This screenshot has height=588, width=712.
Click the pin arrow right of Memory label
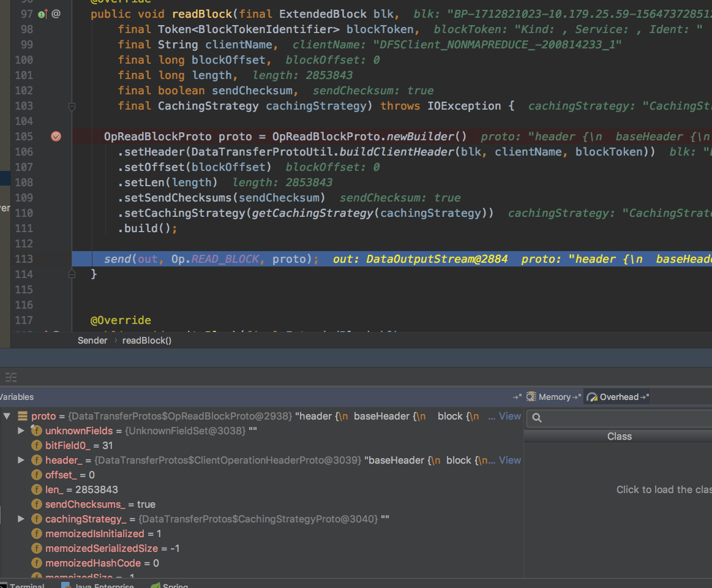click(x=577, y=397)
